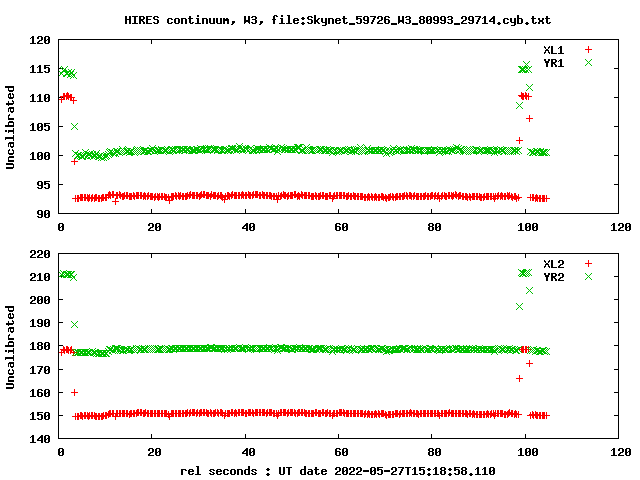This screenshot has width=640, height=480.
Task: Click the XL1 legend label
Action: [x=553, y=50]
